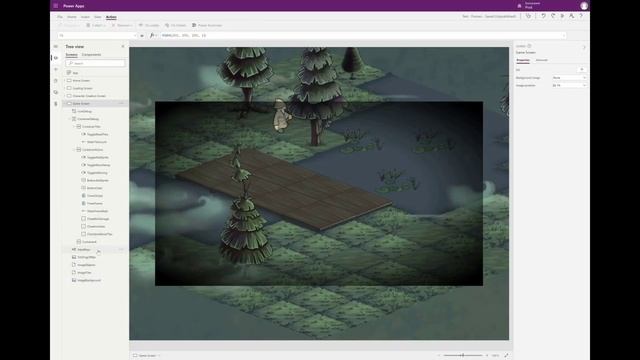This screenshot has width=640, height=360.
Task: Open Background image dropdown
Action: [569, 78]
